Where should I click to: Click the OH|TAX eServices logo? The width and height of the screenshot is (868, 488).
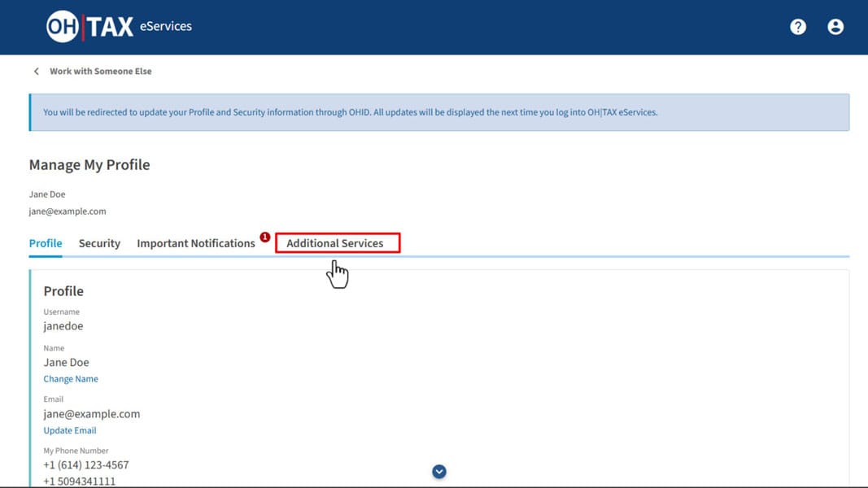[119, 26]
